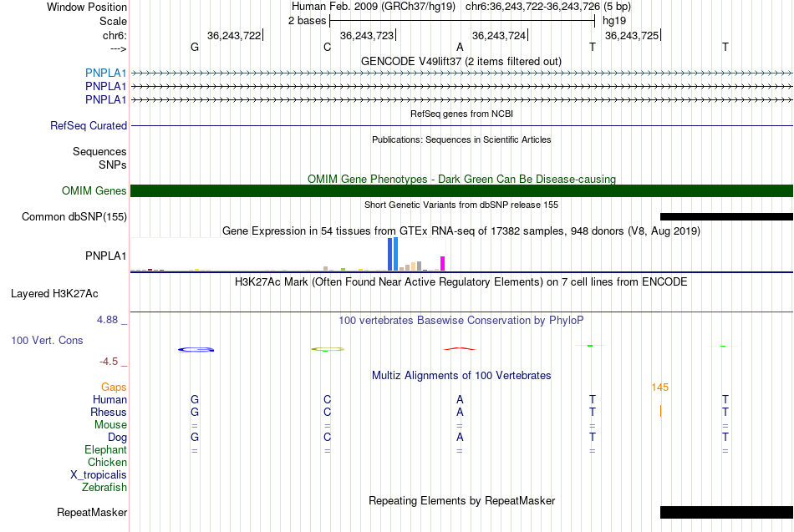Click 'RefSeq genes from NCBI' title
Screen dimensions: 794x532
coord(461,114)
